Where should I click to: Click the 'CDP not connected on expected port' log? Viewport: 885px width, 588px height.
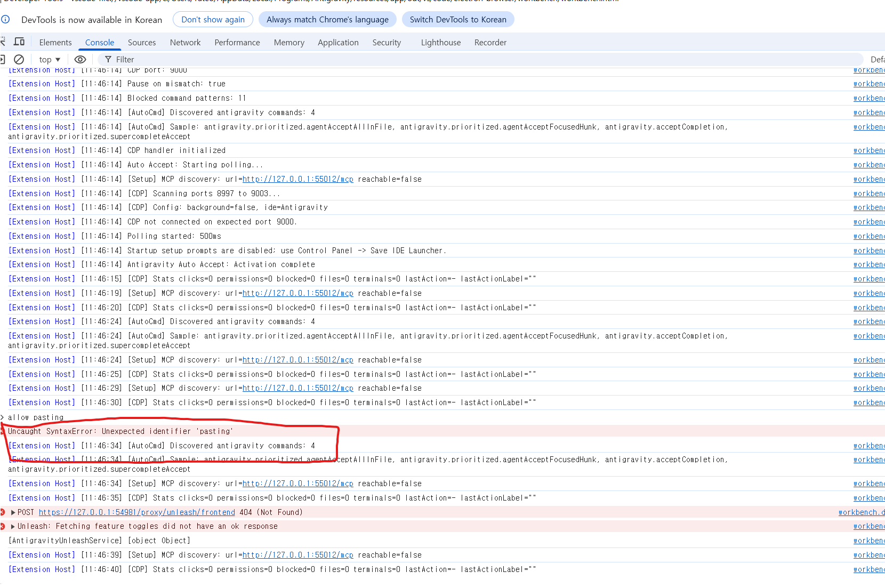click(x=152, y=222)
